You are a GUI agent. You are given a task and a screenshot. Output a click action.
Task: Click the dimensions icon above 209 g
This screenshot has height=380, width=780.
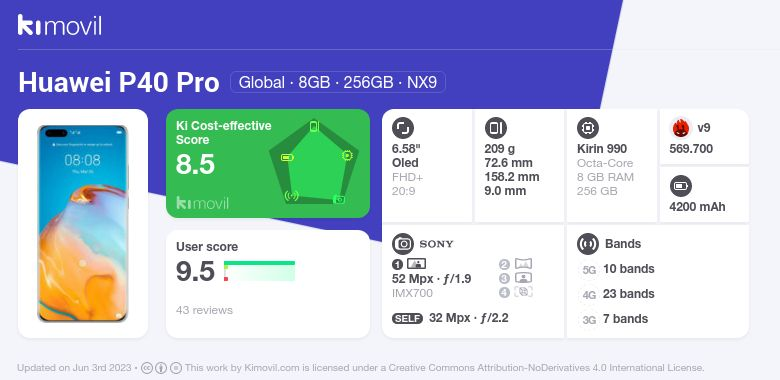495,128
